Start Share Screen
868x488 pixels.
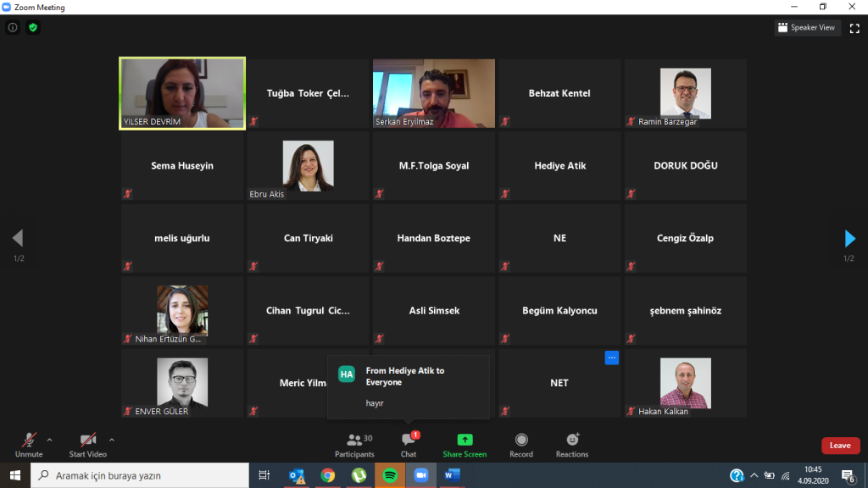tap(465, 445)
